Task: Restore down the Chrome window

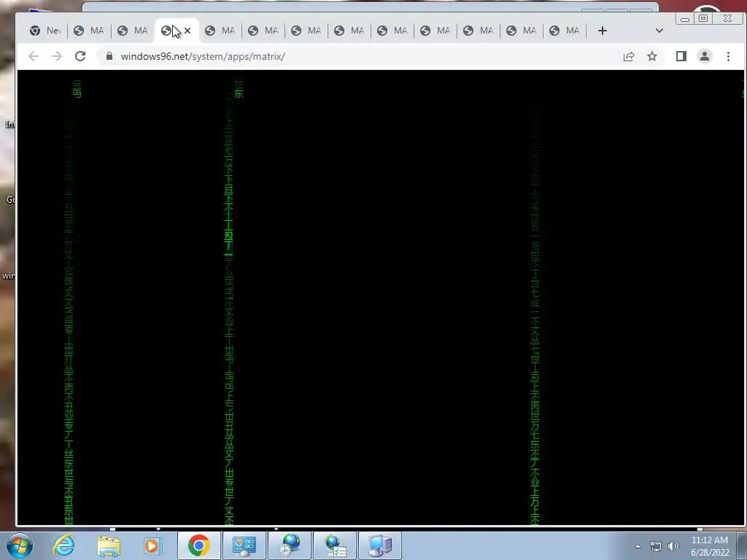Action: tap(703, 18)
